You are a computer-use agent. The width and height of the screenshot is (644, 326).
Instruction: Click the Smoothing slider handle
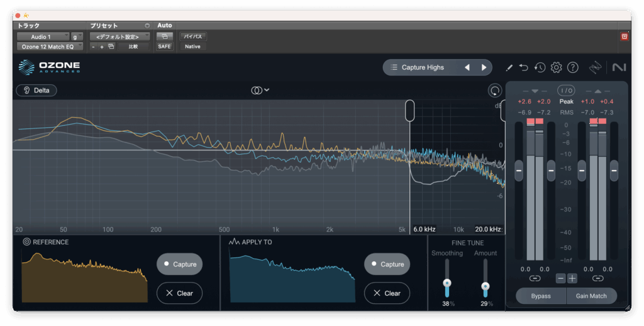click(x=447, y=284)
